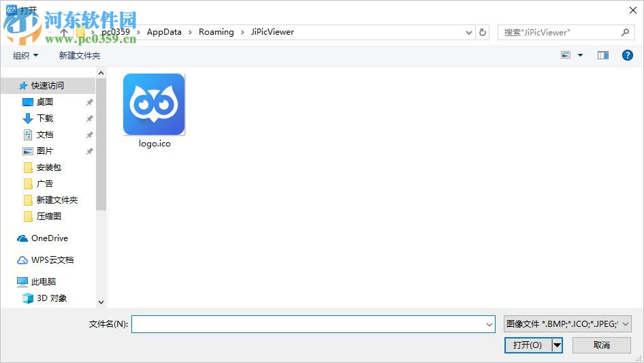The height and width of the screenshot is (363, 644).
Task: Open the view options dropdown arrow
Action: (580, 55)
